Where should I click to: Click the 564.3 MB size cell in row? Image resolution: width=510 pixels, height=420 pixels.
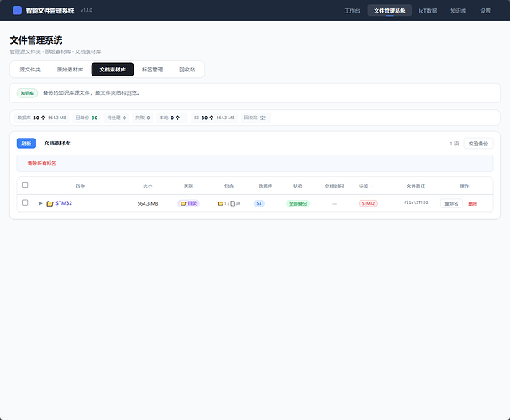pyautogui.click(x=148, y=204)
